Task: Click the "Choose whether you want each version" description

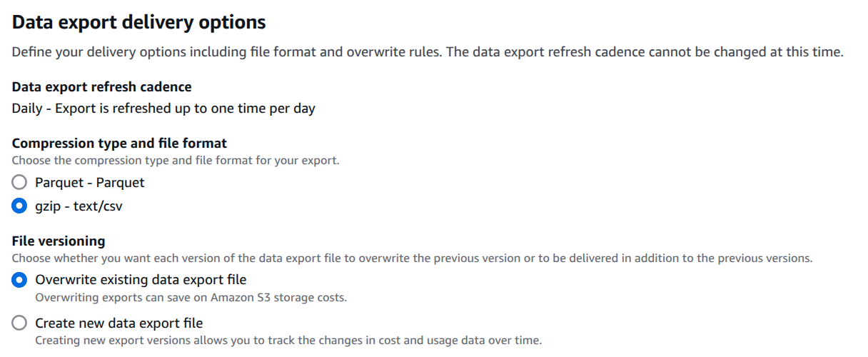Action: [412, 258]
